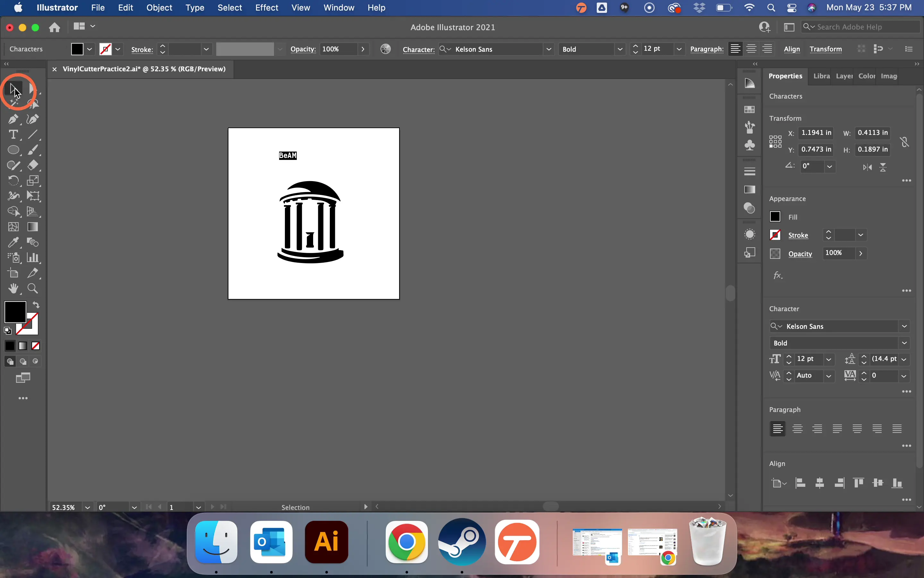Viewport: 924px width, 578px height.
Task: Select the Rotate tool
Action: [13, 180]
